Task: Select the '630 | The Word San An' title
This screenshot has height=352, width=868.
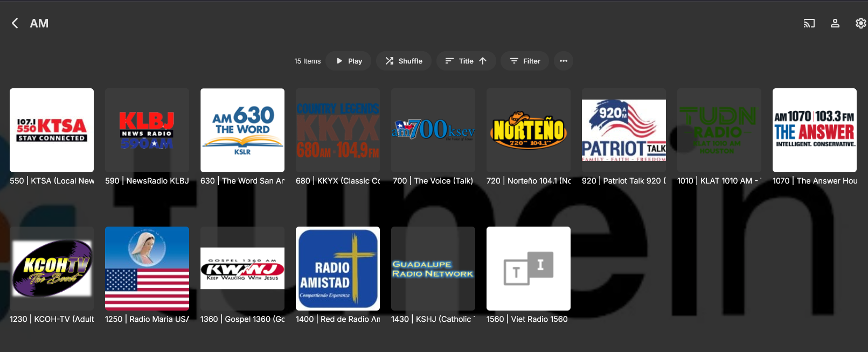Action: (x=242, y=181)
